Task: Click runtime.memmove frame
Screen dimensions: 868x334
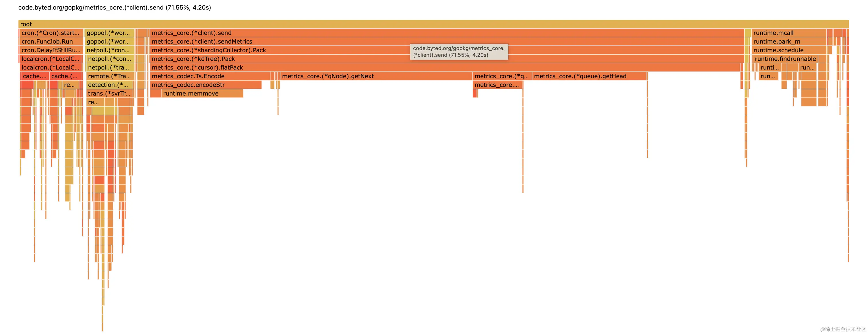Action: 202,94
